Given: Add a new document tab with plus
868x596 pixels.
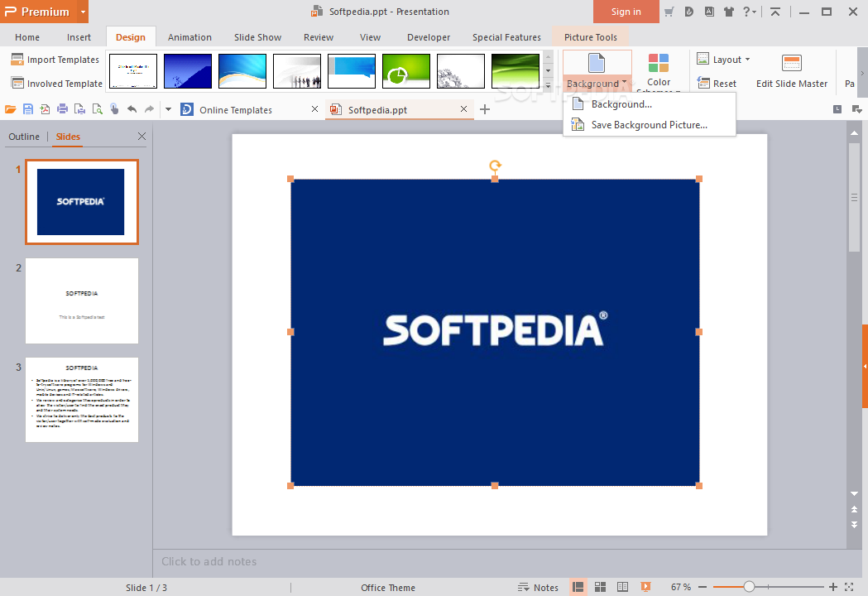Looking at the screenshot, I should click(484, 109).
